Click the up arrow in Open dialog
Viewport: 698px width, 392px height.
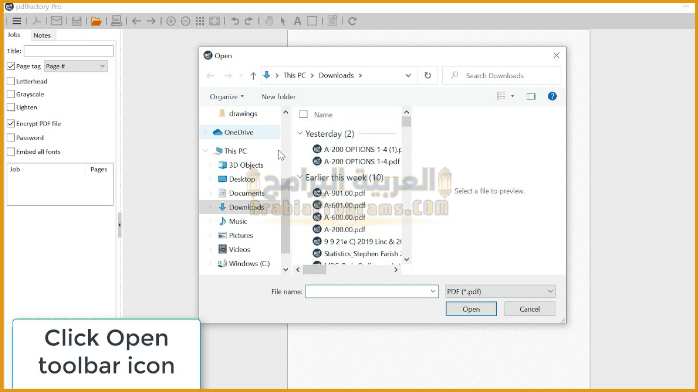(x=253, y=76)
